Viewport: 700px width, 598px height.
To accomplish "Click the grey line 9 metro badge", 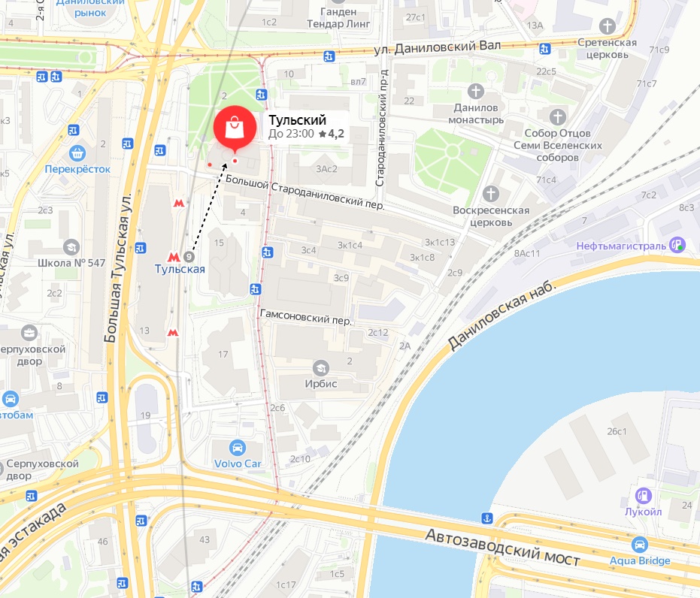I will coord(189,257).
